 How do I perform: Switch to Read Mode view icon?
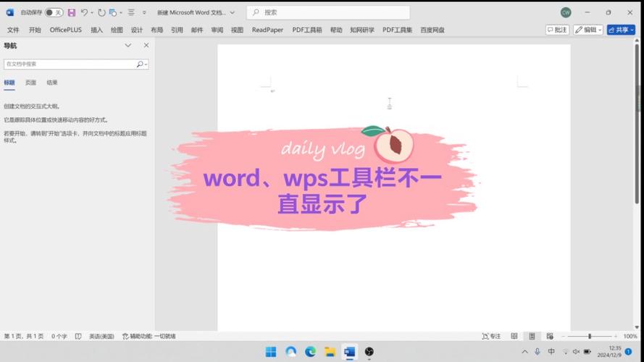coord(514,336)
